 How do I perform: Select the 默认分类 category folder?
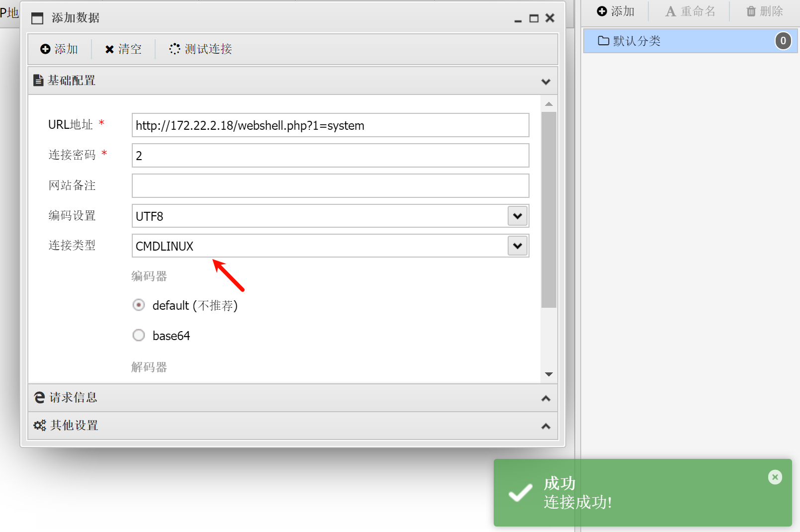(x=636, y=41)
